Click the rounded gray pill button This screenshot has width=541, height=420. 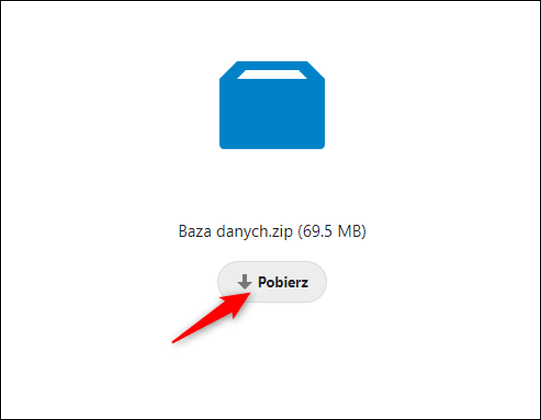272,282
